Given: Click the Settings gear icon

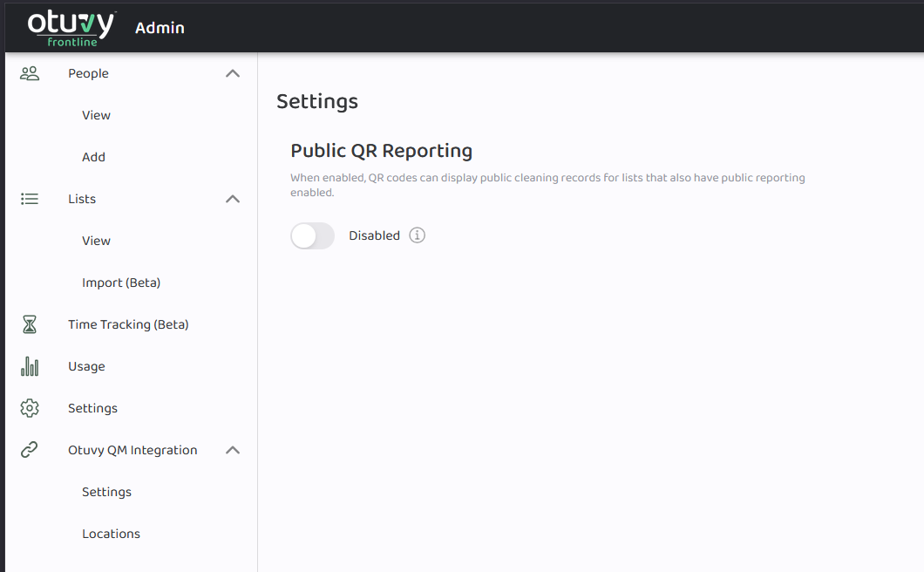Looking at the screenshot, I should (30, 408).
